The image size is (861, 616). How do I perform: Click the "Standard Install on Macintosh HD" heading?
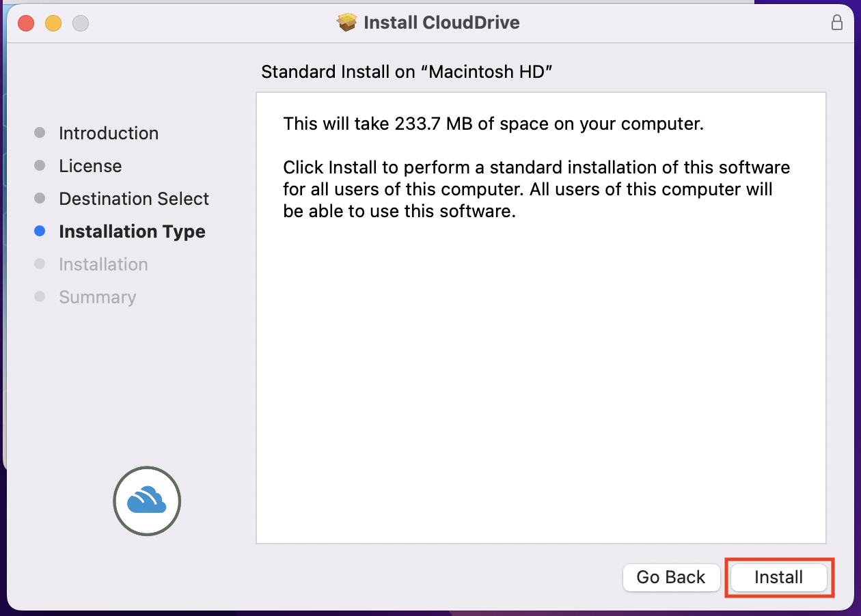[x=407, y=72]
